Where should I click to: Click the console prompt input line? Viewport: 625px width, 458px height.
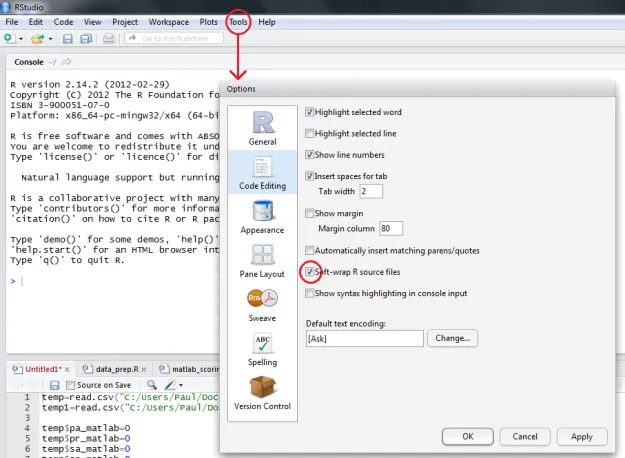[x=116, y=281]
